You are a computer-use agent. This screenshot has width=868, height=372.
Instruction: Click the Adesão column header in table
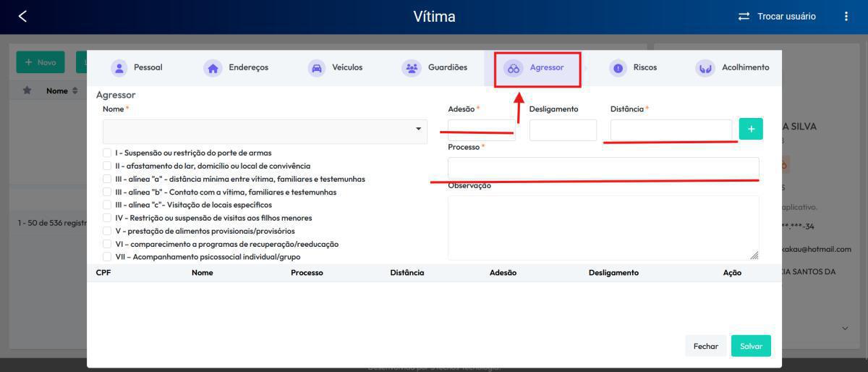point(503,273)
